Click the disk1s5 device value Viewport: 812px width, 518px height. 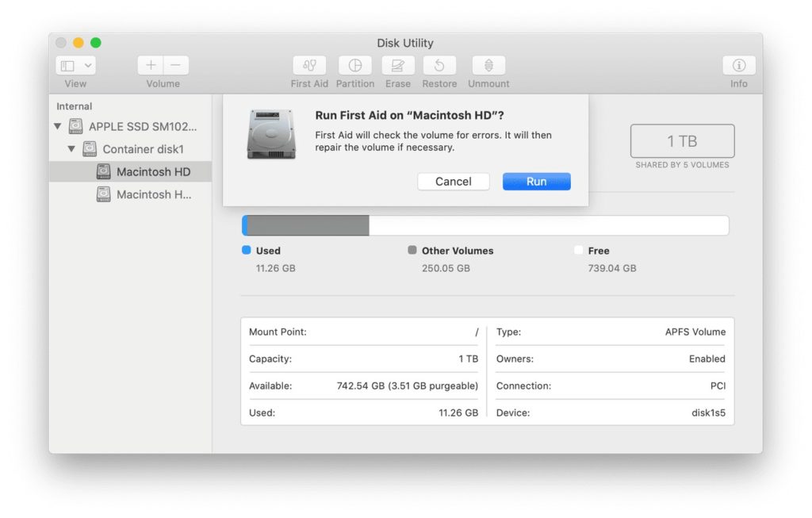point(708,412)
